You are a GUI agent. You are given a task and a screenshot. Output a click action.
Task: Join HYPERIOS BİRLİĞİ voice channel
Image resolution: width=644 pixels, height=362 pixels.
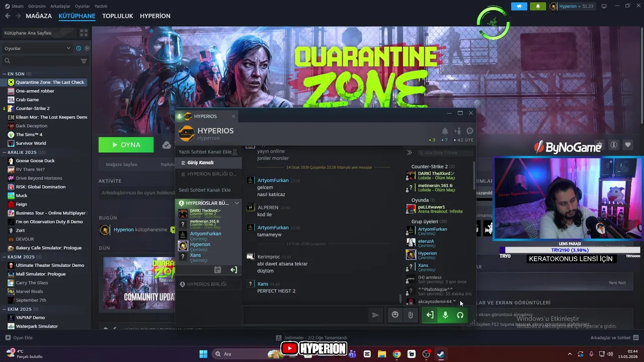point(208,284)
